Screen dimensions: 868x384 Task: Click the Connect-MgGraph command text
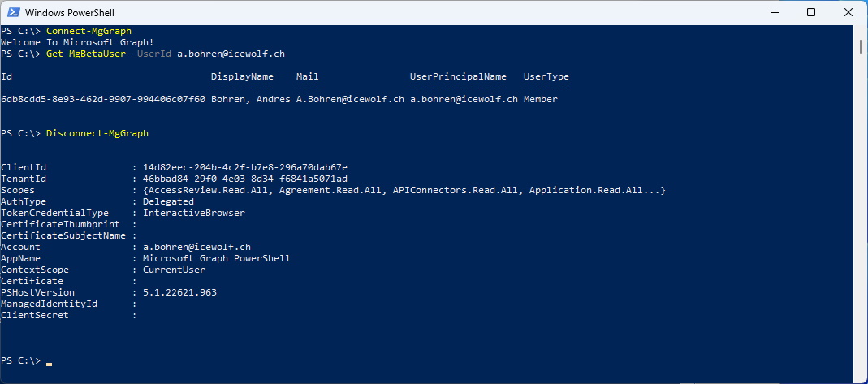pos(89,31)
